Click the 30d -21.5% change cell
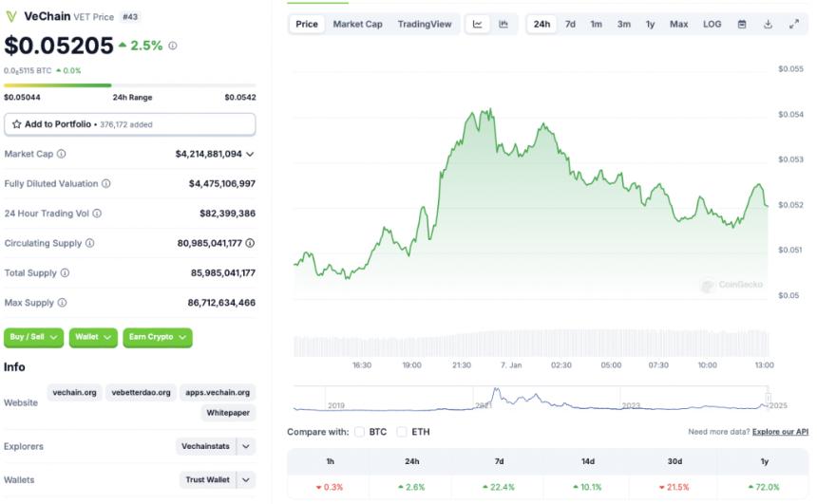 pyautogui.click(x=674, y=487)
